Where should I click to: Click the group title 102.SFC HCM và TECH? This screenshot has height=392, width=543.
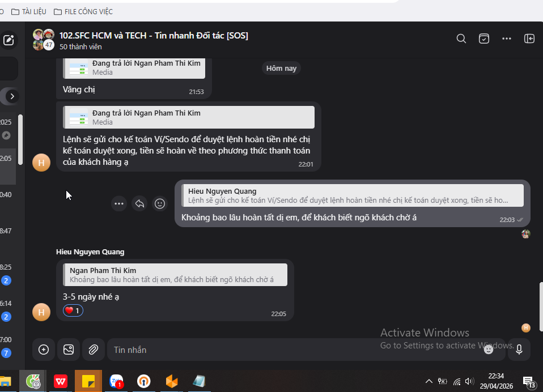tap(154, 36)
